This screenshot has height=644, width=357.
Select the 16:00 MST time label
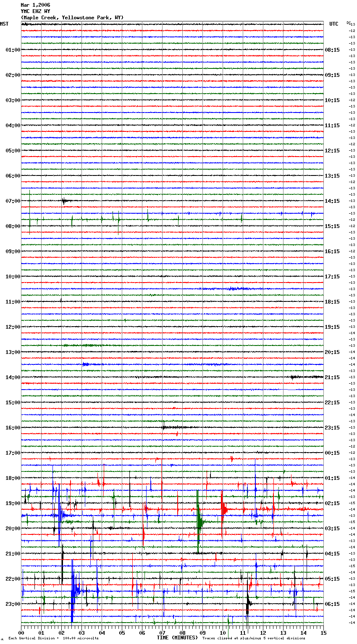coord(13,428)
